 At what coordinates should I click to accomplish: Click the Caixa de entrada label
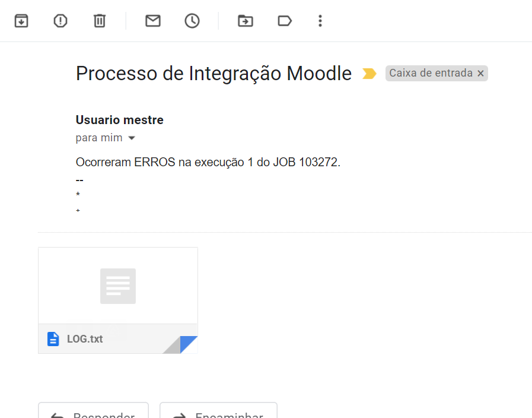(431, 73)
